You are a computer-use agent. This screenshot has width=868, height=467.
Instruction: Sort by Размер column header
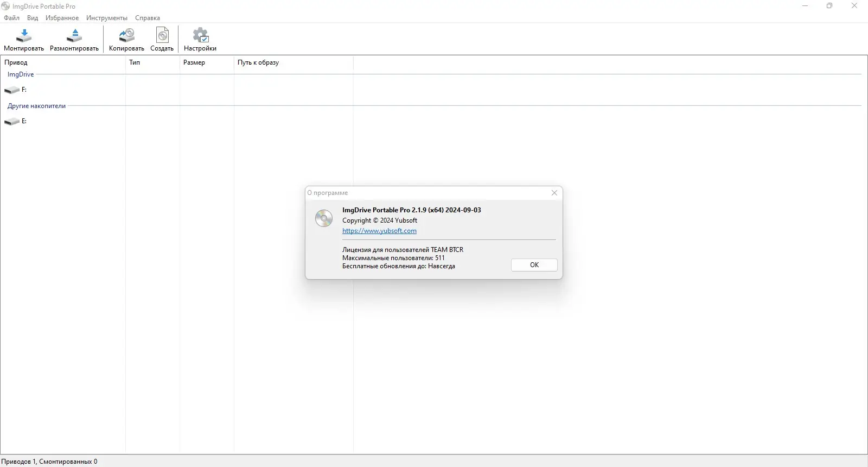point(207,62)
